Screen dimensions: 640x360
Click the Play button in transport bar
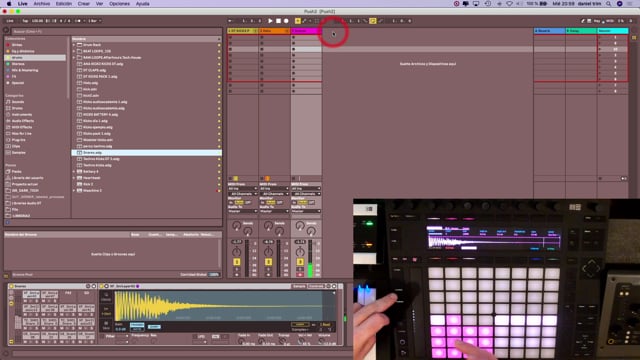tap(270, 21)
